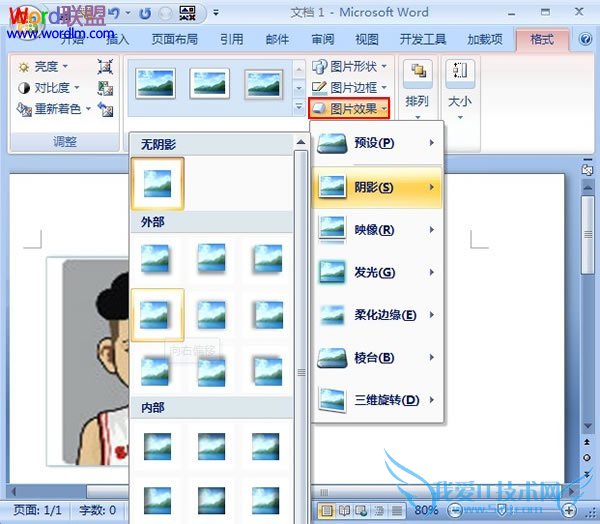Screen dimensions: 600x524
Task: Switch to the Page Layout (页面布局) tab
Action: click(x=174, y=39)
